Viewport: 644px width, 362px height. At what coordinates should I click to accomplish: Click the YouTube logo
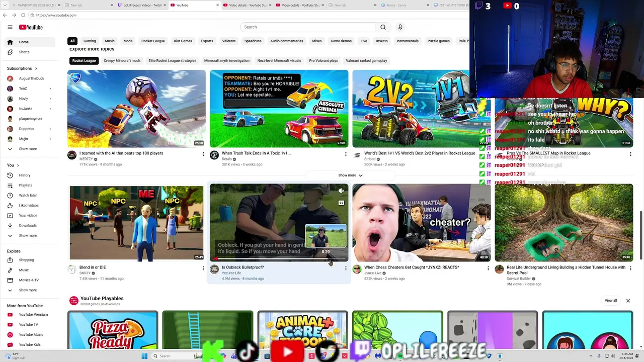tap(31, 27)
